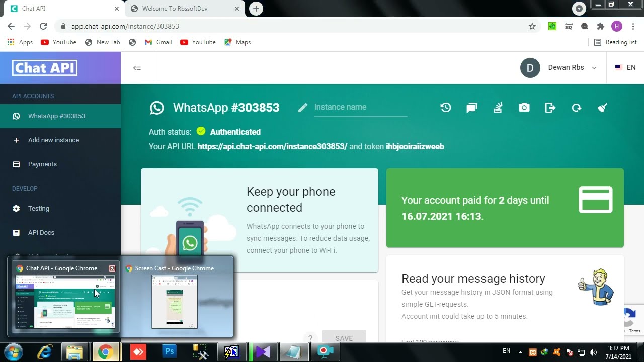The height and width of the screenshot is (362, 644).
Task: Open Windows Start menu
Action: click(x=14, y=352)
